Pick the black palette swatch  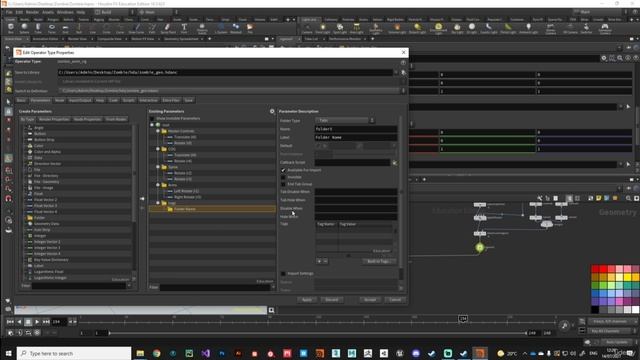point(595,310)
